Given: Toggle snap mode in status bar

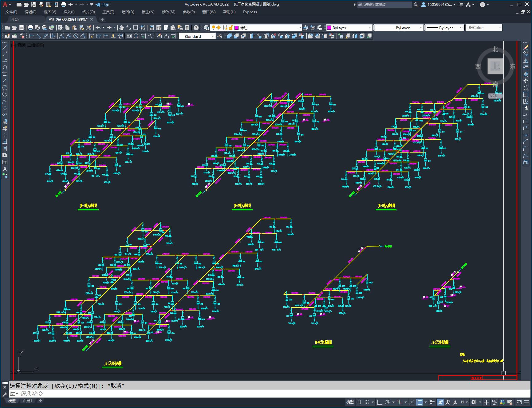Looking at the screenshot, I should tap(367, 402).
